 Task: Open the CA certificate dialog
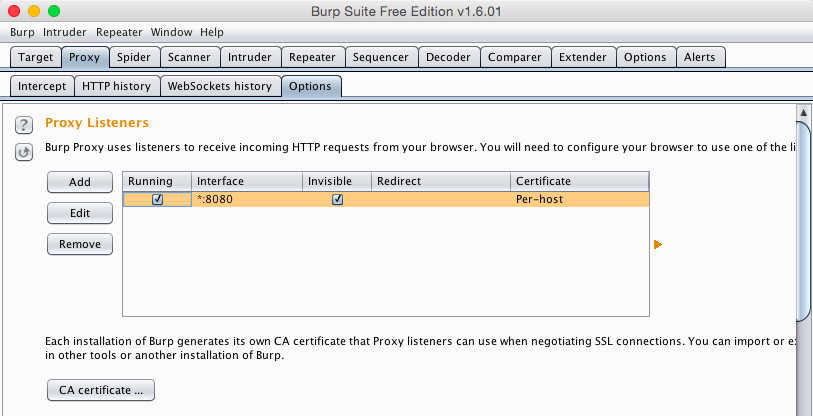click(101, 390)
